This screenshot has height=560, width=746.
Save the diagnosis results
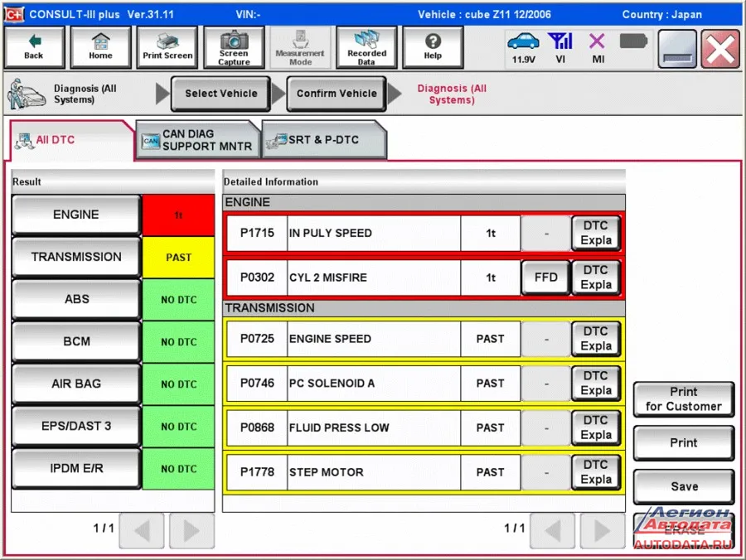(x=684, y=487)
